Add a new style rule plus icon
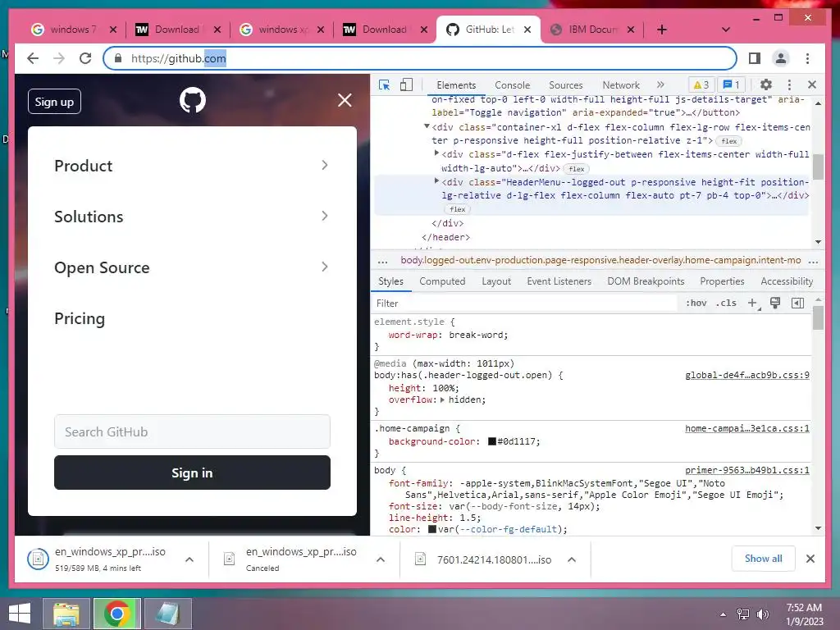The width and height of the screenshot is (840, 630). click(752, 304)
